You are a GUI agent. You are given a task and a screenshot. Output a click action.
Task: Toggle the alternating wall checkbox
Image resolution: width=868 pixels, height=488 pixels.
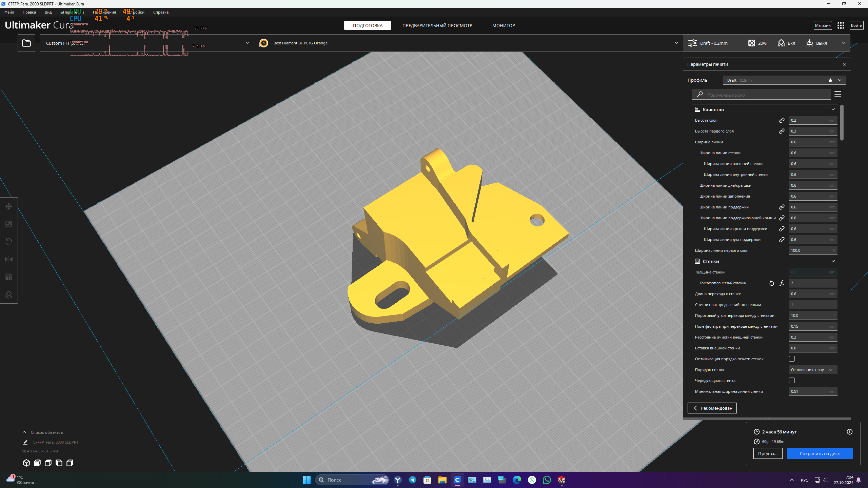(x=792, y=381)
